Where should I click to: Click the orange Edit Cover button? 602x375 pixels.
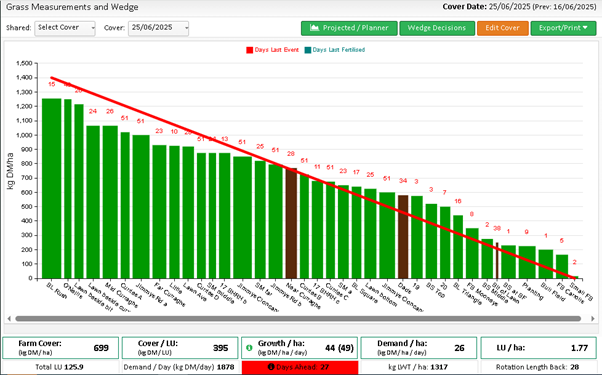pos(503,28)
